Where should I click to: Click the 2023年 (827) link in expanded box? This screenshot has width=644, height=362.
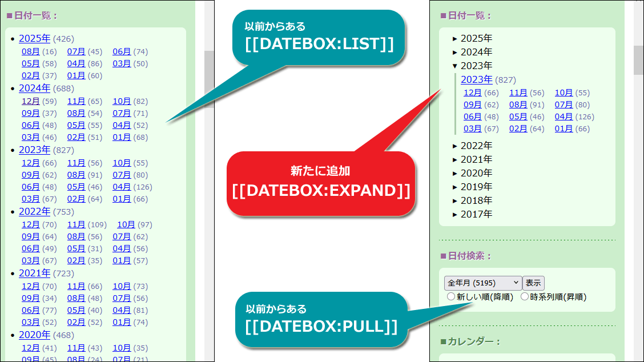click(476, 79)
